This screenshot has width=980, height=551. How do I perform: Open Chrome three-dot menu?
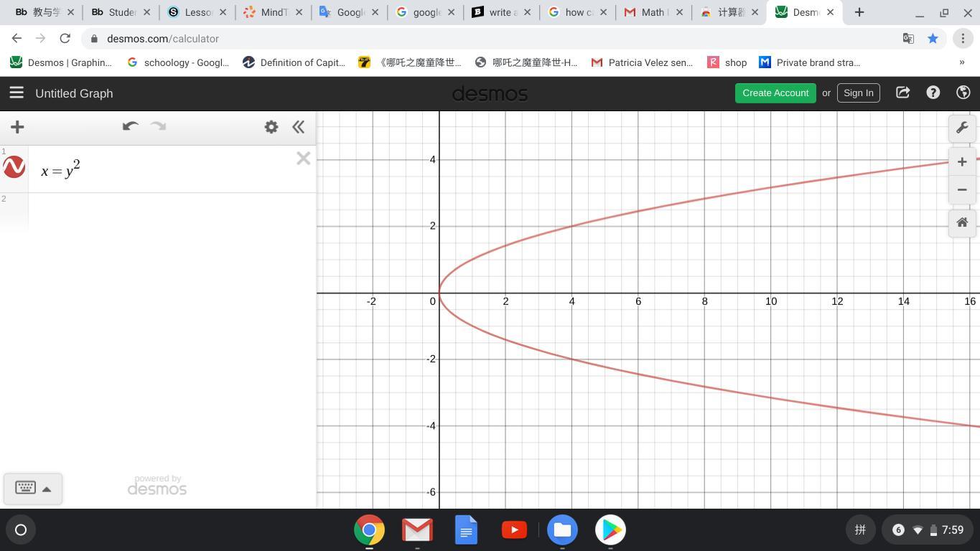click(963, 39)
